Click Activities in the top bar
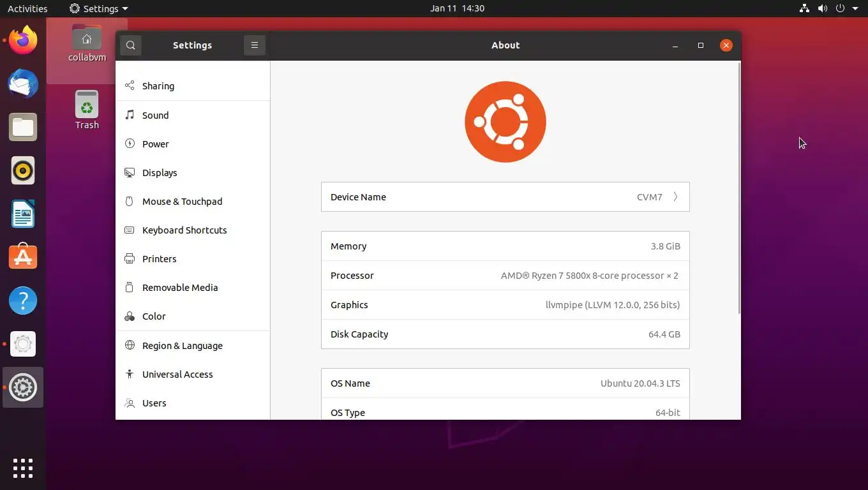This screenshot has height=490, width=868. [27, 8]
